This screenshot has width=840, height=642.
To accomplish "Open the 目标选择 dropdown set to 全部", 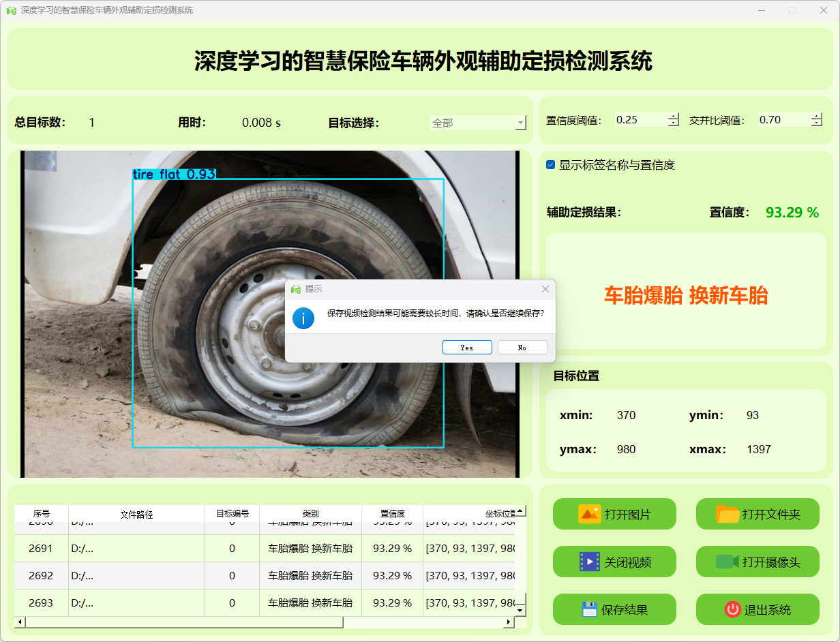I will click(x=477, y=123).
